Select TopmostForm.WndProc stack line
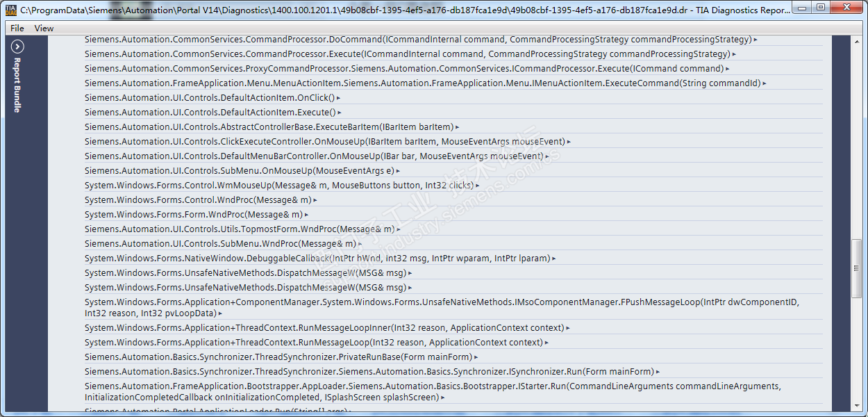 [x=239, y=229]
